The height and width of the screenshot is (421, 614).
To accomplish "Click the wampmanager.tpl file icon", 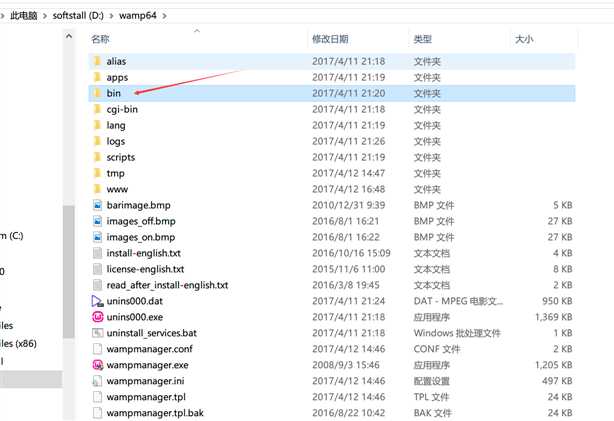I will [x=98, y=397].
